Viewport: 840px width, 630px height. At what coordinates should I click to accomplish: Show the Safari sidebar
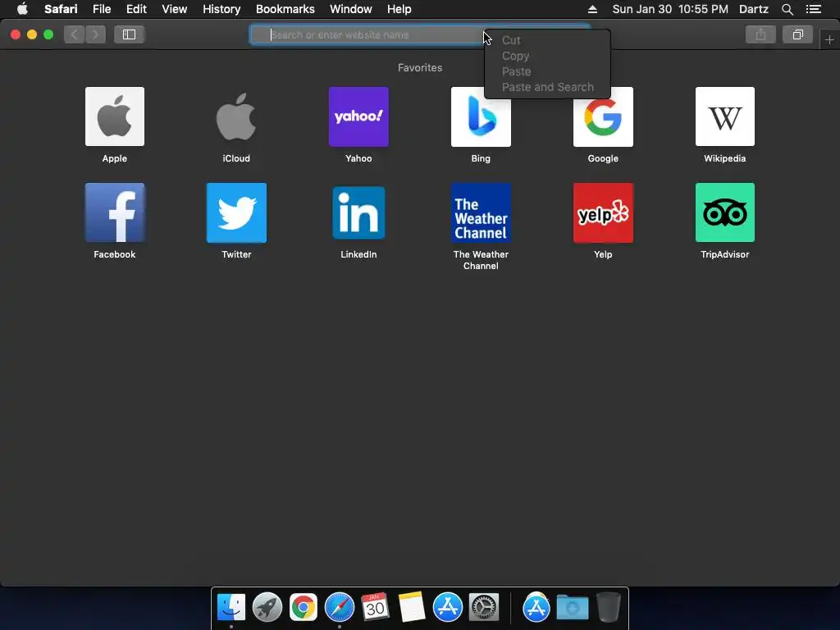tap(129, 34)
